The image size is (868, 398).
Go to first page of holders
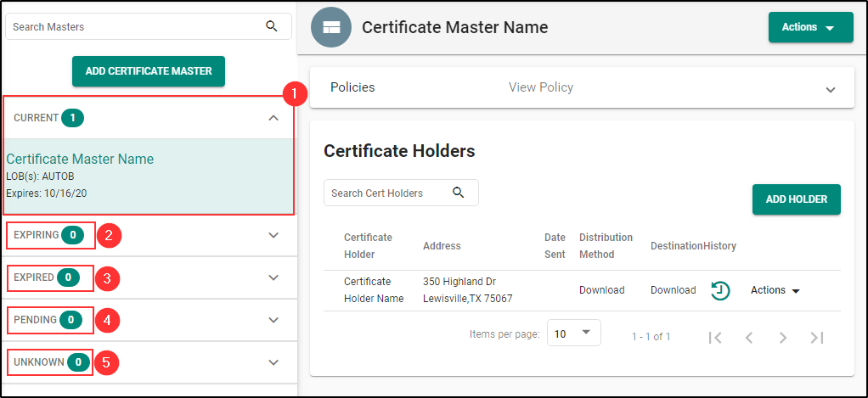click(x=715, y=337)
